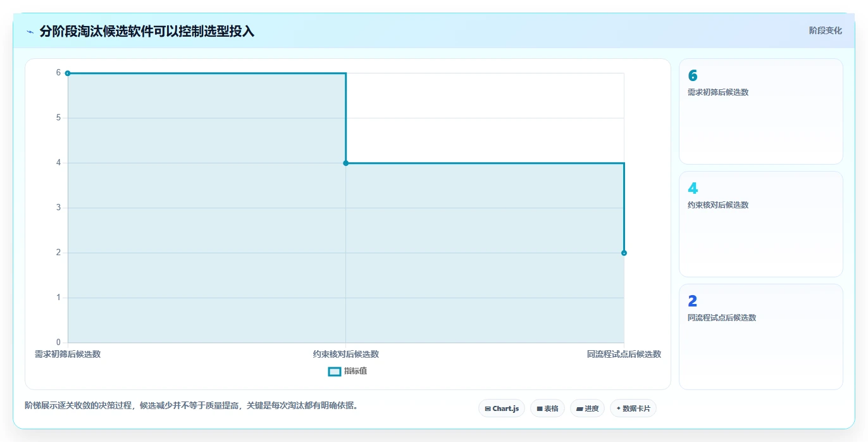Screen dimensions: 868x442
Task: Click the 阶段变化 label in header
Action: pyautogui.click(x=825, y=30)
